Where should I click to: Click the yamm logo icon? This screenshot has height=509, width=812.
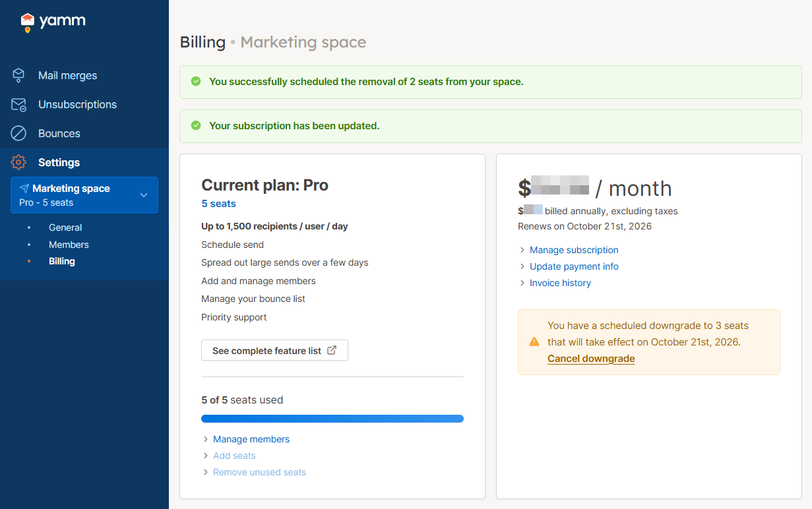click(x=27, y=22)
